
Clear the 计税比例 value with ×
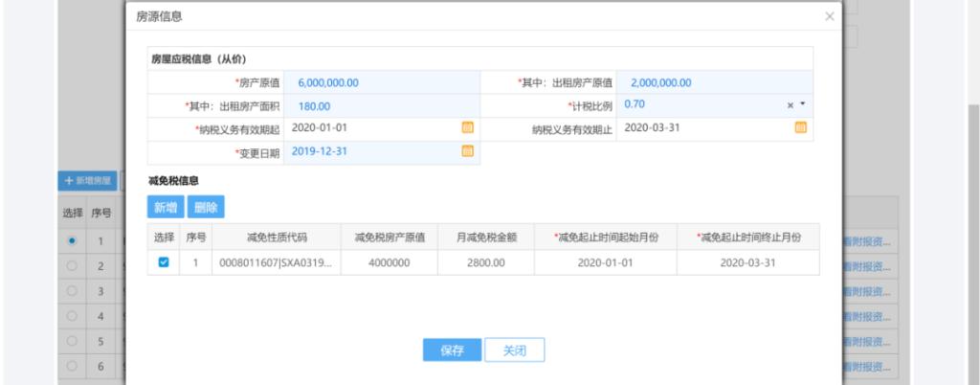791,104
